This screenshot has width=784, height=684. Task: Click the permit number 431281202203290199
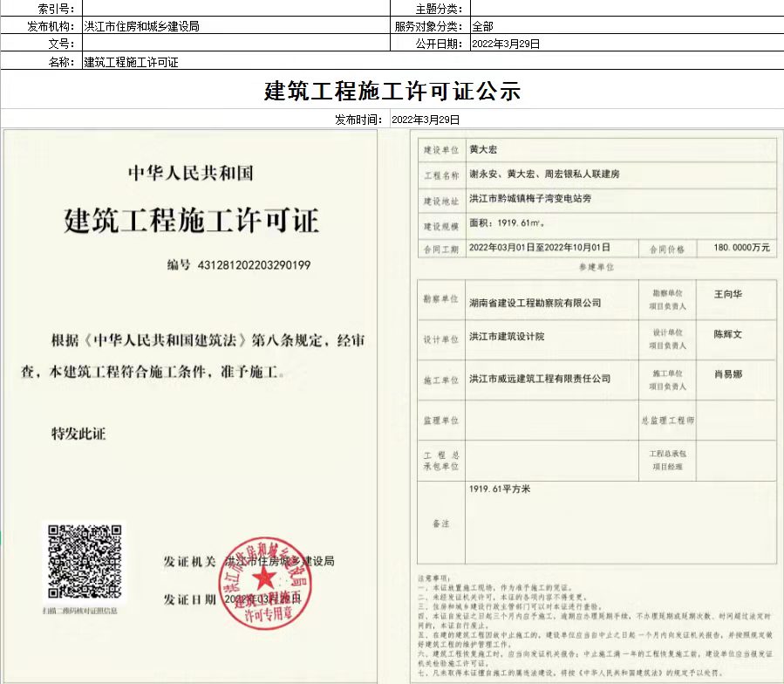tap(254, 264)
